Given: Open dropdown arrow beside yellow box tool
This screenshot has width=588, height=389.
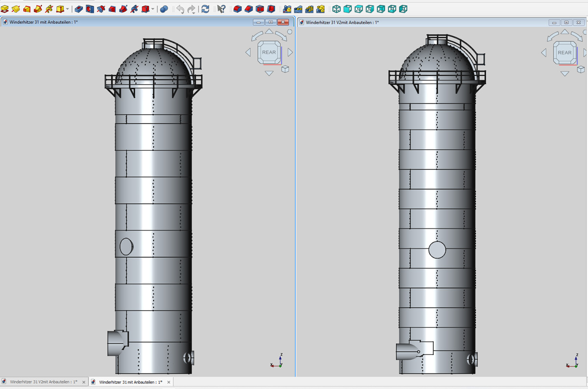Looking at the screenshot, I should (x=67, y=9).
